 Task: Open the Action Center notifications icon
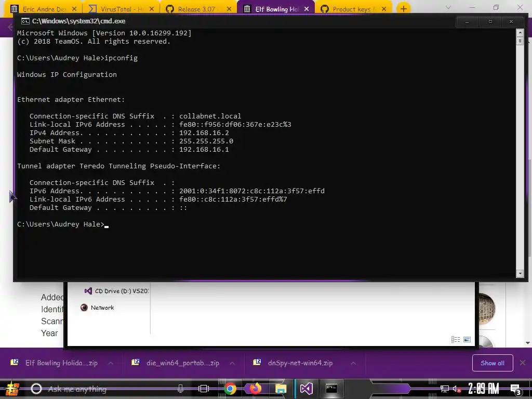516,389
